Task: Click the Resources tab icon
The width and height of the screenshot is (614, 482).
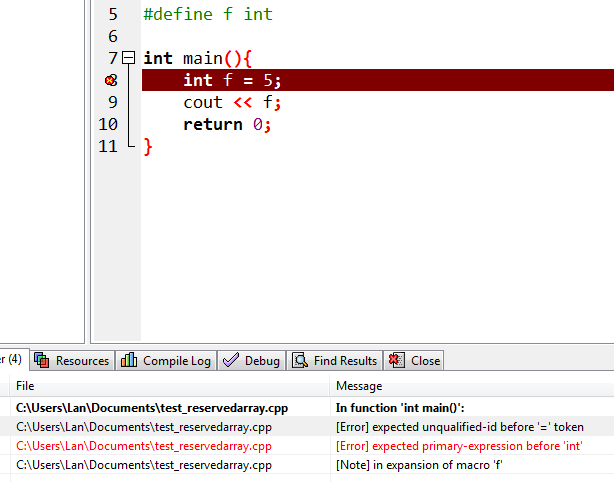Action: tap(42, 360)
